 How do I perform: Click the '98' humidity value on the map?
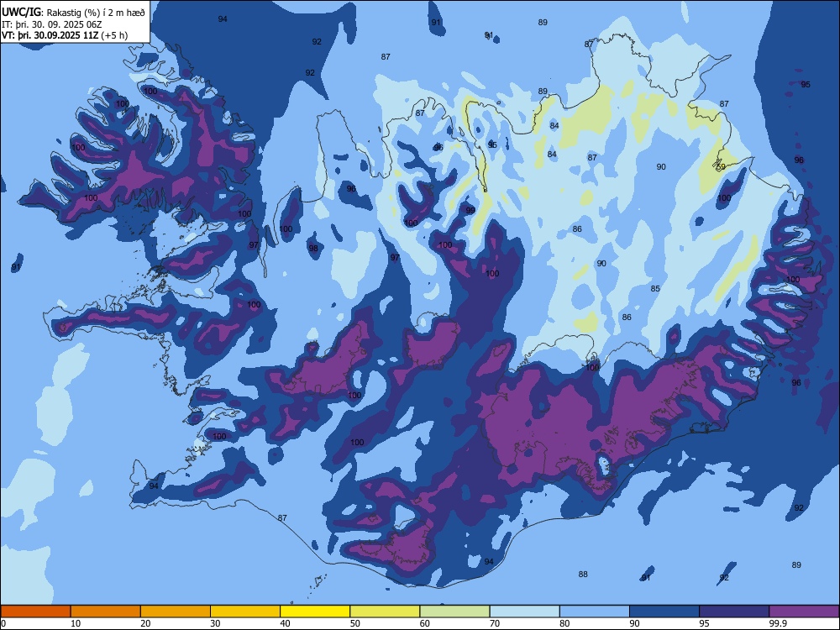[313, 248]
